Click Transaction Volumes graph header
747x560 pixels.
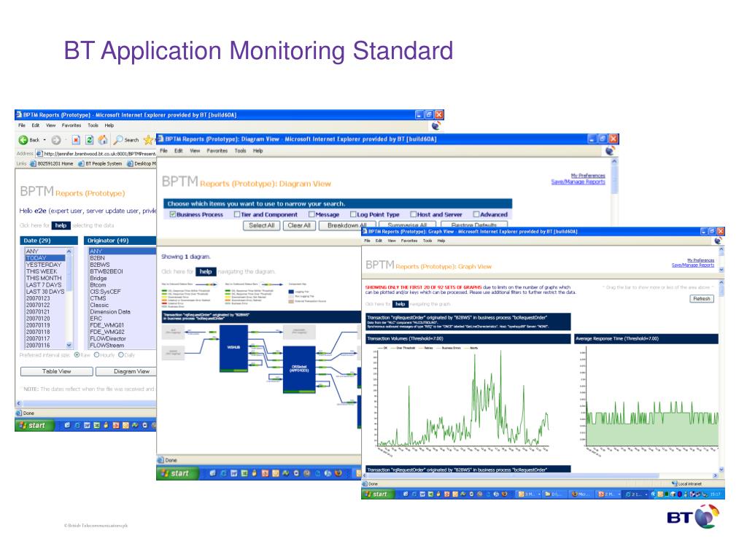[x=468, y=338]
